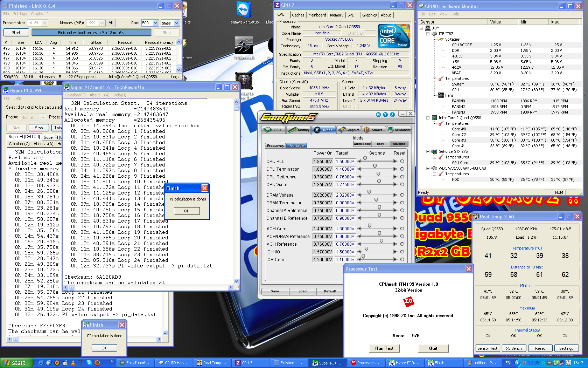Switch to the Frequency sub-tab in EasyTune6
The width and height of the screenshot is (588, 368).
click(x=276, y=146)
